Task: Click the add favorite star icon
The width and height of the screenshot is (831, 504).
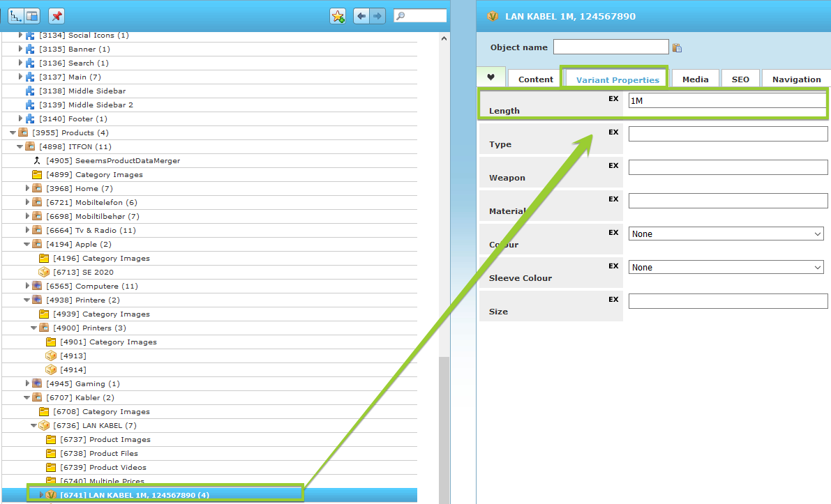Action: (338, 17)
